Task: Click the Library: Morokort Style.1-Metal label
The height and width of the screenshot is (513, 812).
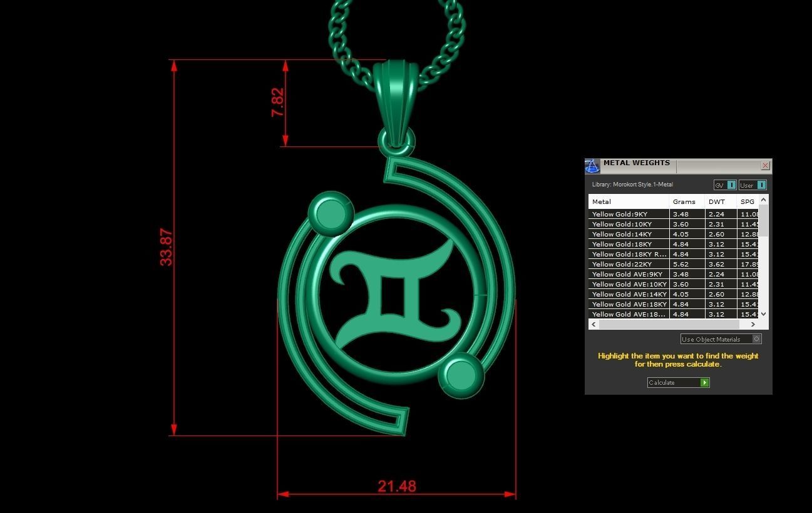Action: [x=632, y=185]
